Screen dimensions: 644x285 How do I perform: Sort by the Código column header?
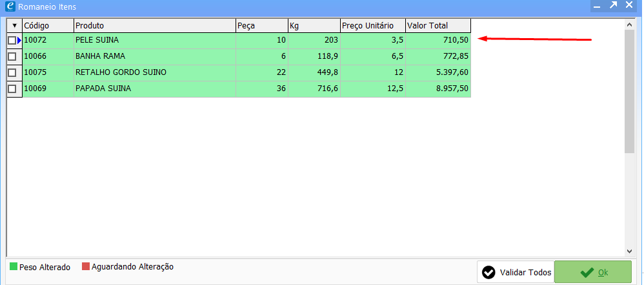[x=48, y=26]
